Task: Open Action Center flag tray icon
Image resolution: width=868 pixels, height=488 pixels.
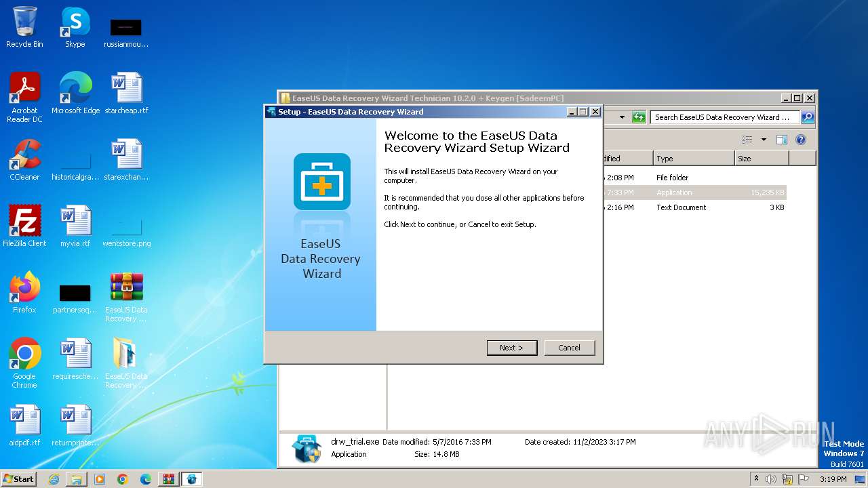Action: [x=803, y=479]
